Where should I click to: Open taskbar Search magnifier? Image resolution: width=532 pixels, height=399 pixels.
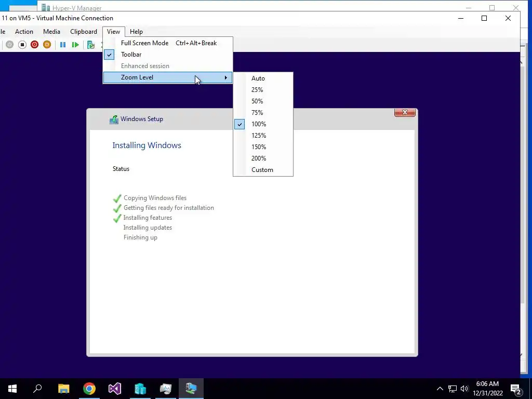pos(37,389)
